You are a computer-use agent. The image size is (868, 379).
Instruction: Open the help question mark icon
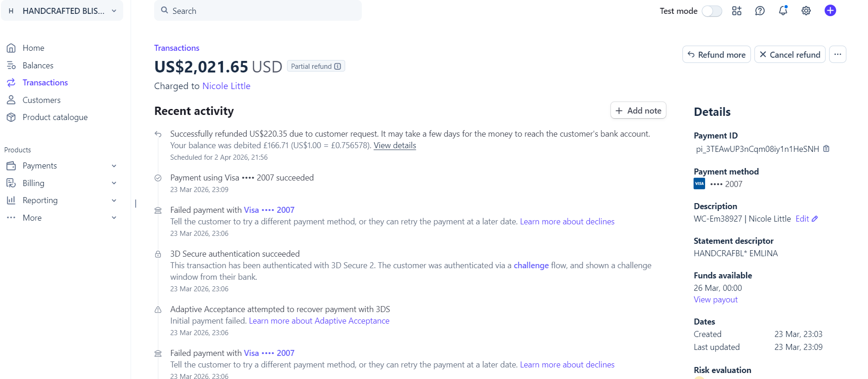pyautogui.click(x=760, y=11)
